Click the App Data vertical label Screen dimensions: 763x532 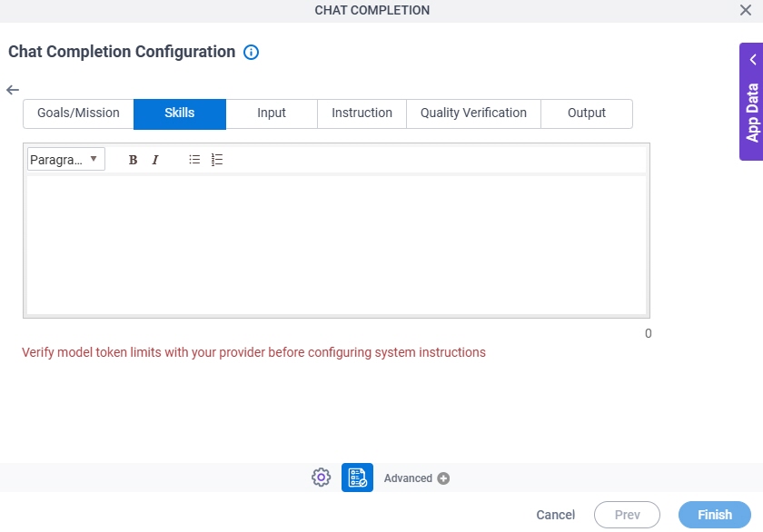pos(752,113)
